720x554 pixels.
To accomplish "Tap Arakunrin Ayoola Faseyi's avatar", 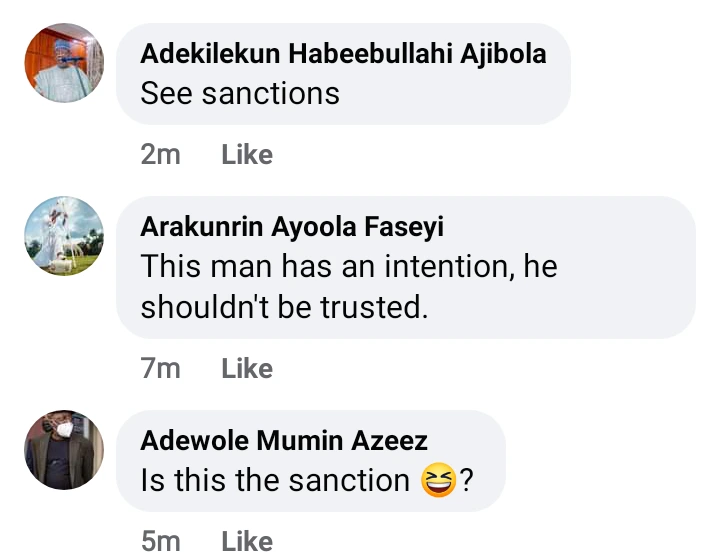I will 64,236.
